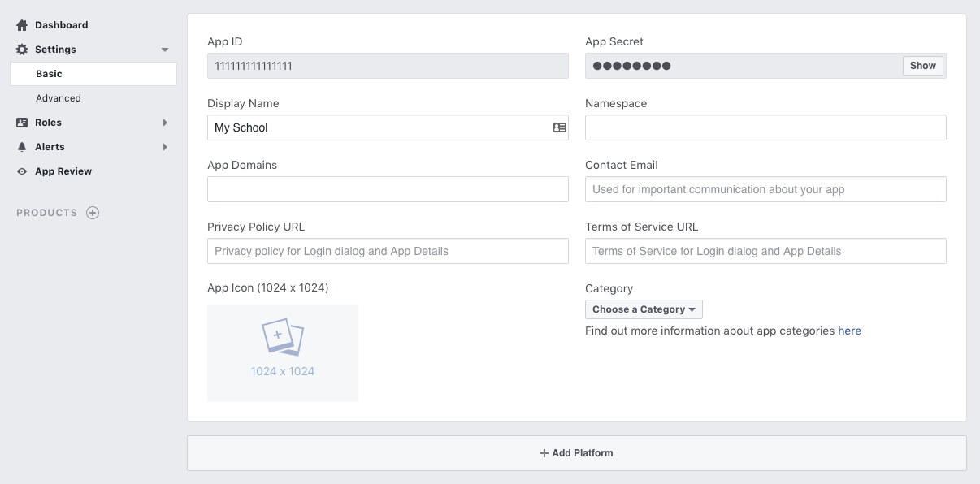This screenshot has width=980, height=484.
Task: Click into the Privacy Policy URL field
Action: (388, 251)
